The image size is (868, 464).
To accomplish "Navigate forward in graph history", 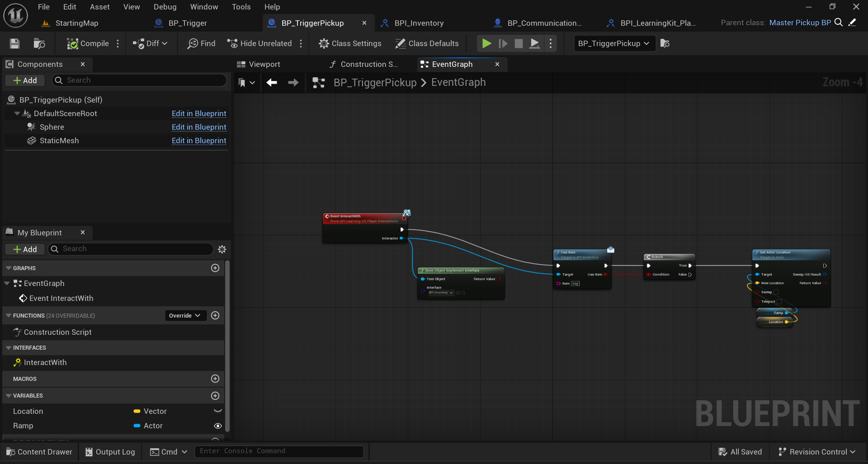I will pyautogui.click(x=293, y=82).
